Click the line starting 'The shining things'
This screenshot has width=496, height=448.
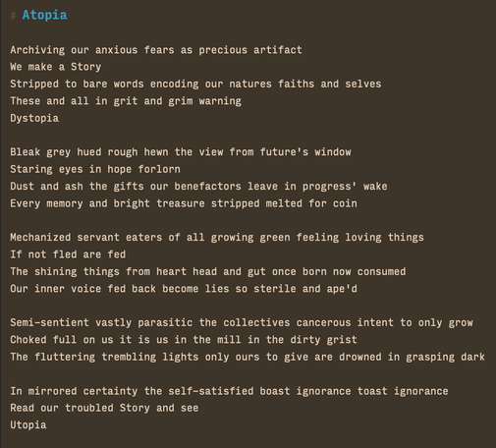208,271
